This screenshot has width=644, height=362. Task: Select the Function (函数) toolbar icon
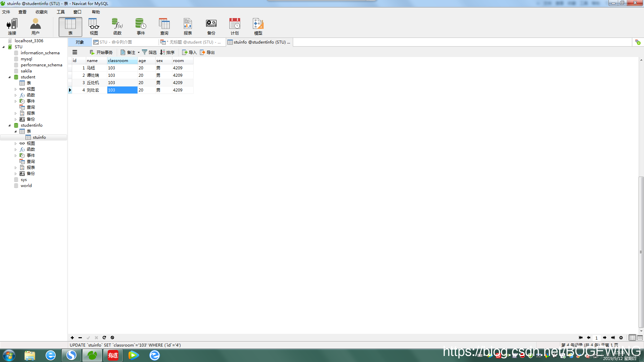tap(117, 26)
